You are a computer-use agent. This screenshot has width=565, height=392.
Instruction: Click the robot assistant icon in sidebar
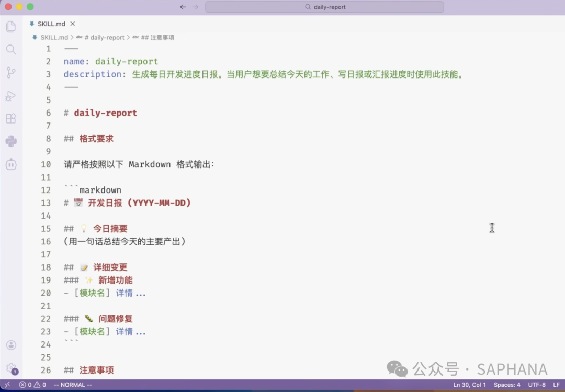[12, 164]
